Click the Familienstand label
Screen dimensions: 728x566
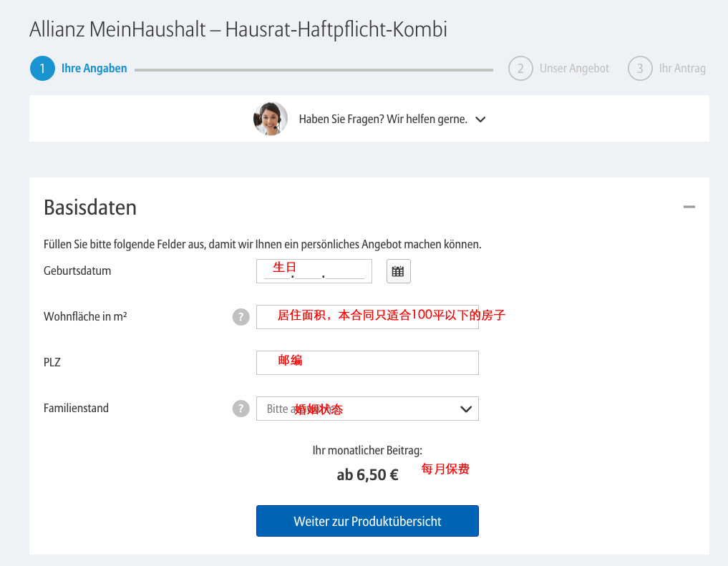(x=76, y=409)
